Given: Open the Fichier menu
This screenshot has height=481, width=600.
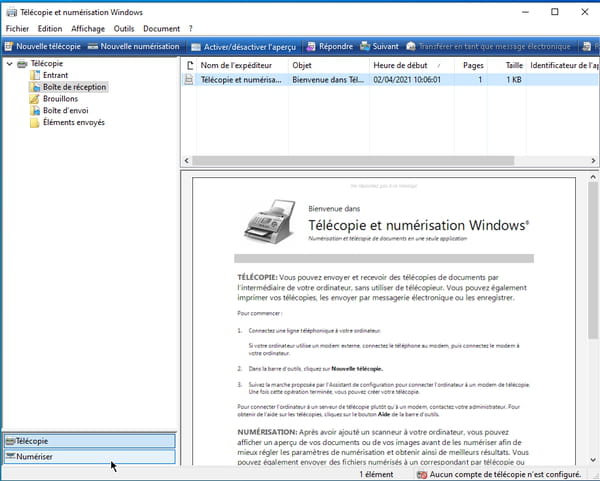Looking at the screenshot, I should (x=17, y=29).
